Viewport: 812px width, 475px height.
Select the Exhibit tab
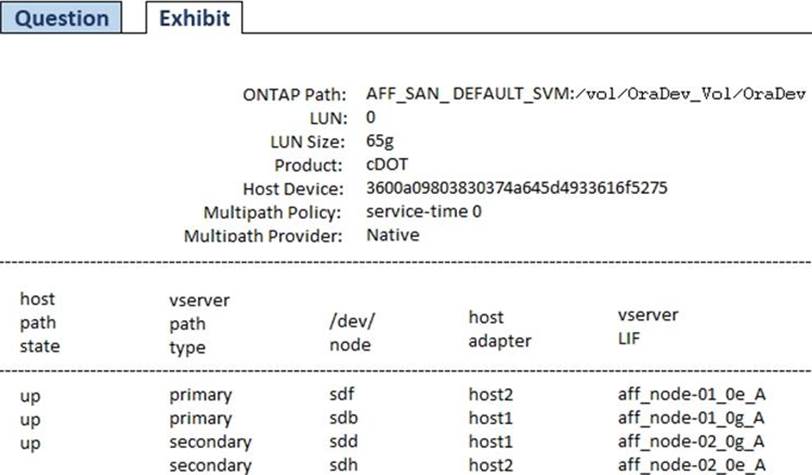point(194,18)
